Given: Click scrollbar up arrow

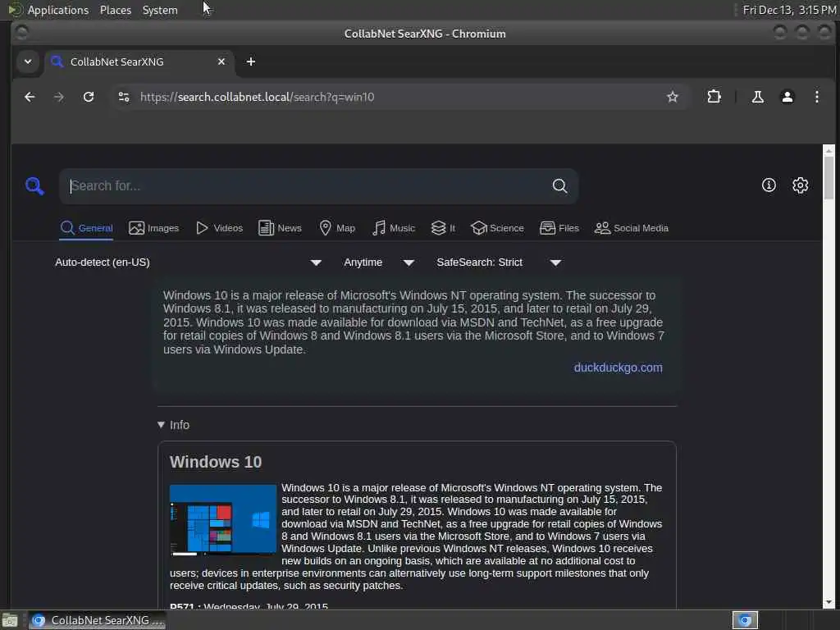Looking at the screenshot, I should point(829,151).
